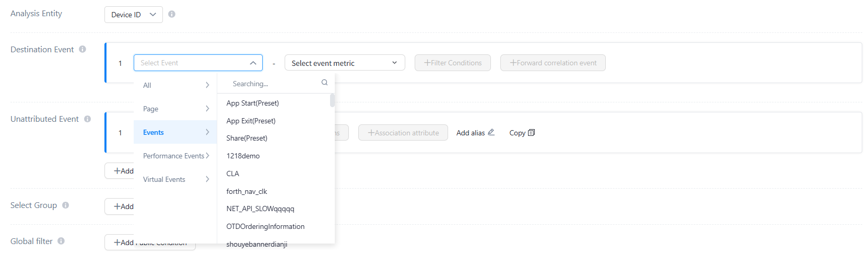Expand the All category
The width and height of the screenshot is (868, 254).
click(175, 85)
